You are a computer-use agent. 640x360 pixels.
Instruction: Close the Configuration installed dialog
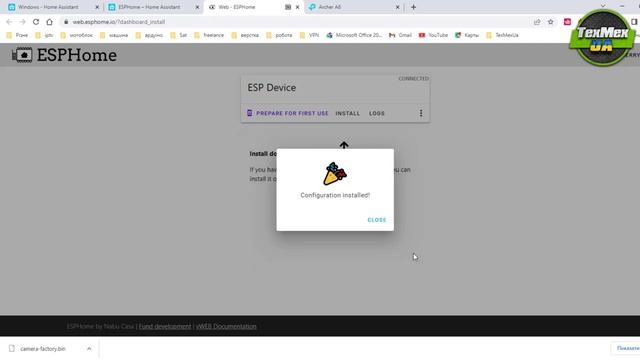[x=376, y=220]
